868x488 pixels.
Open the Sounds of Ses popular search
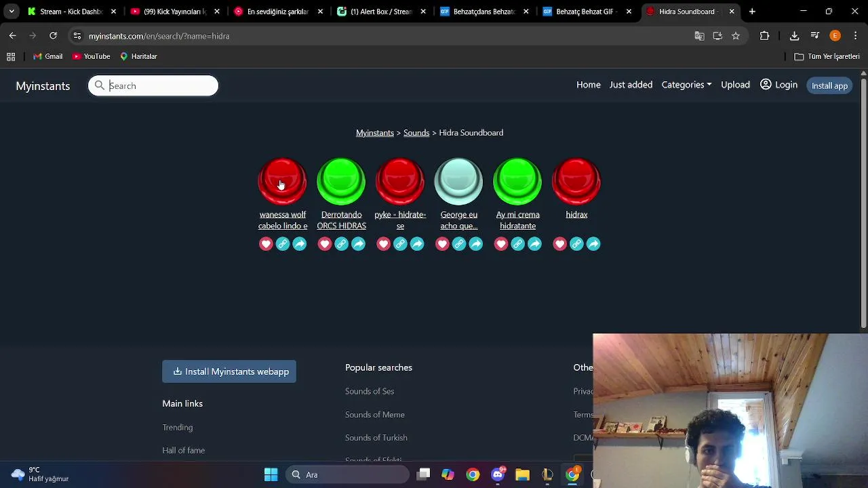370,391
